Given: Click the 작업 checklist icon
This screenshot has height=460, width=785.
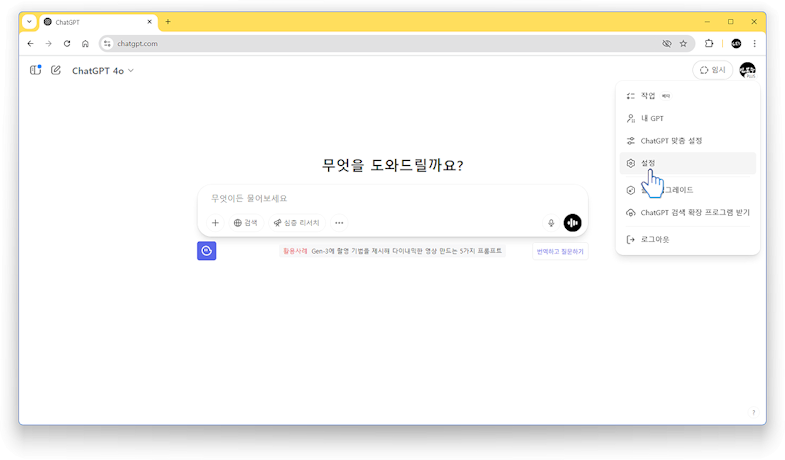Looking at the screenshot, I should tap(631, 96).
